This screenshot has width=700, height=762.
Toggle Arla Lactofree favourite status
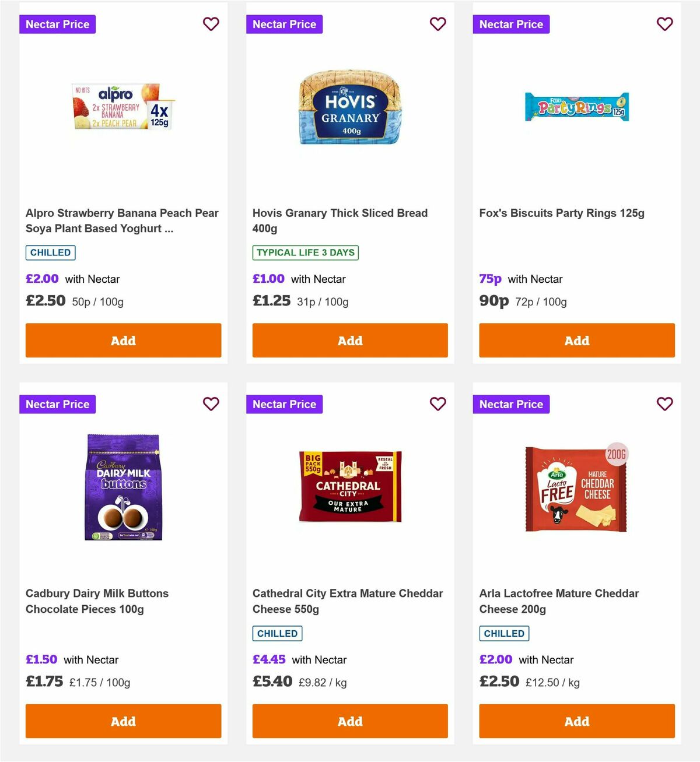tap(665, 403)
